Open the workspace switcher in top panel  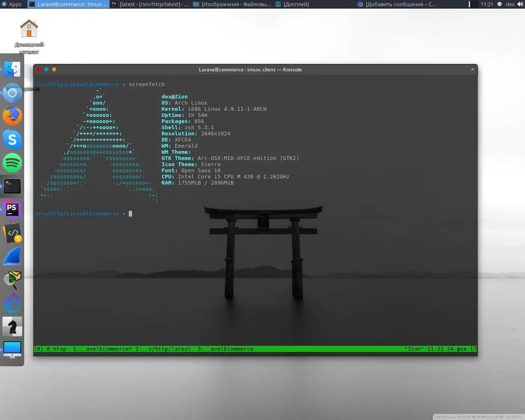pos(473,4)
